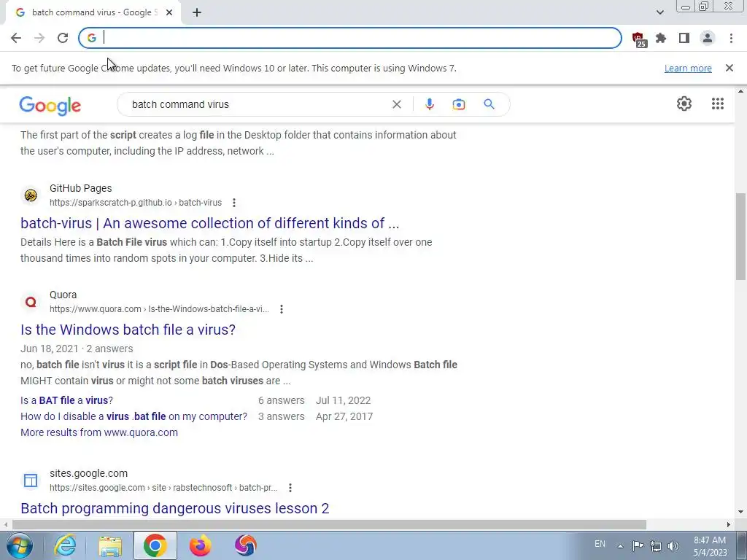Close the batch command virus tab

point(169,13)
